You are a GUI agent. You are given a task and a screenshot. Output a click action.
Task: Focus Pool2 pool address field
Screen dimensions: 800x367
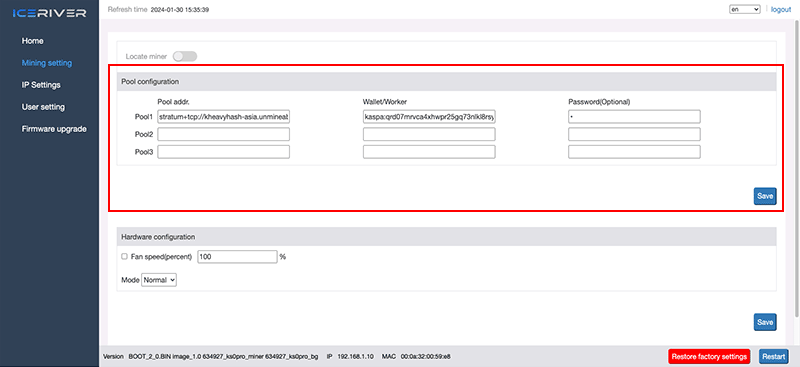click(x=223, y=134)
